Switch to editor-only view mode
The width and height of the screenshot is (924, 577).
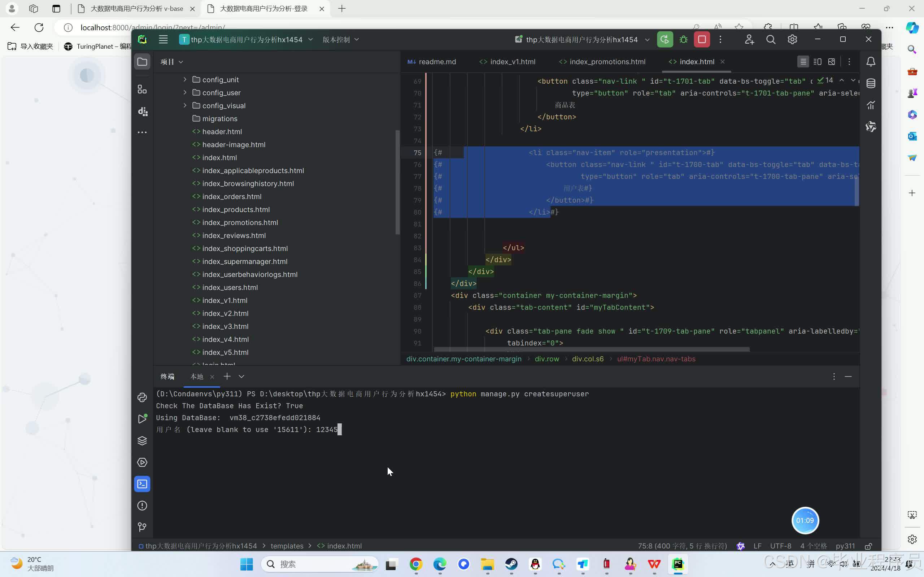[803, 62]
